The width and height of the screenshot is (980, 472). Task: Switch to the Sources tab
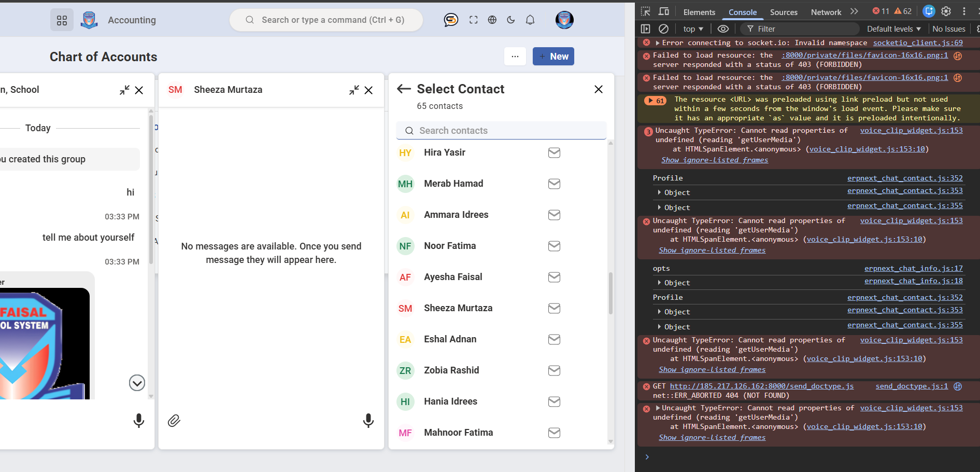click(783, 12)
